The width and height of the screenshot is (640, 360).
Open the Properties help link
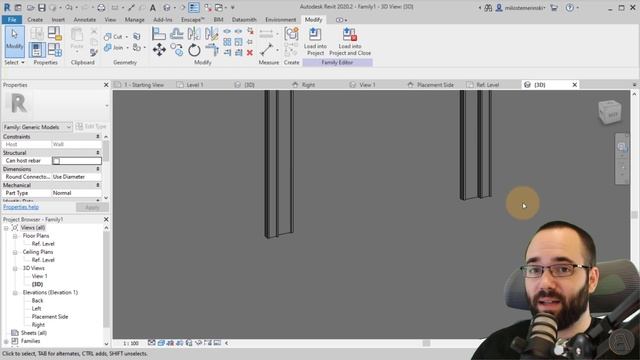(21, 207)
